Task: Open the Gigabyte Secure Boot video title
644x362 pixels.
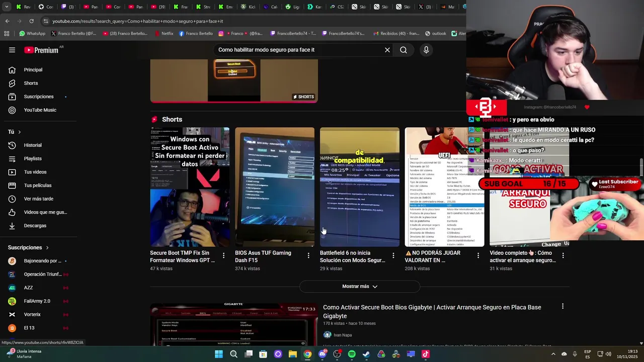Action: (x=432, y=312)
